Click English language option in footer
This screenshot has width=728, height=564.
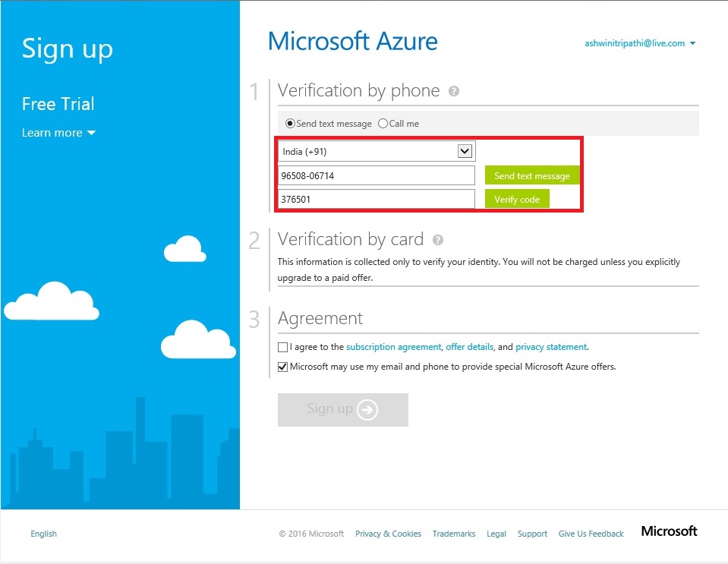click(43, 534)
